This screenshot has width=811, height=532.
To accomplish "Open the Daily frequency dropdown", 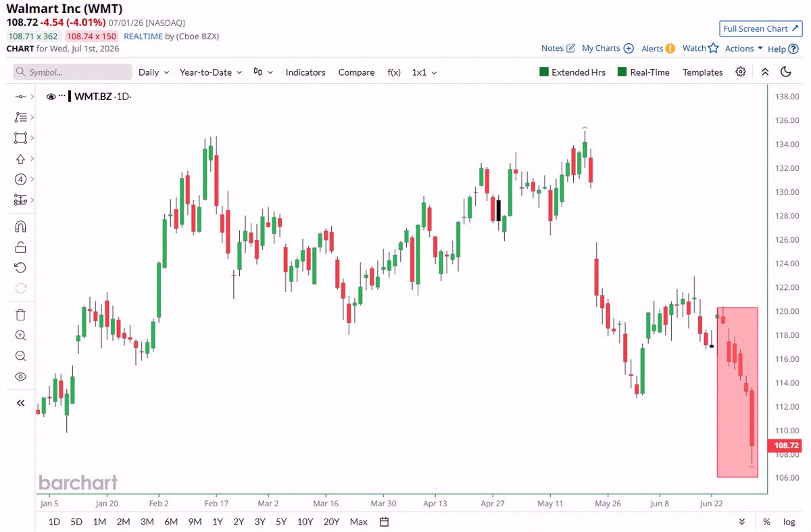I will click(153, 72).
